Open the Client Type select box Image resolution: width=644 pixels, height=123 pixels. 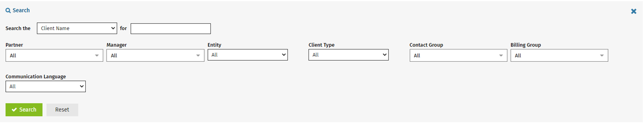point(349,55)
